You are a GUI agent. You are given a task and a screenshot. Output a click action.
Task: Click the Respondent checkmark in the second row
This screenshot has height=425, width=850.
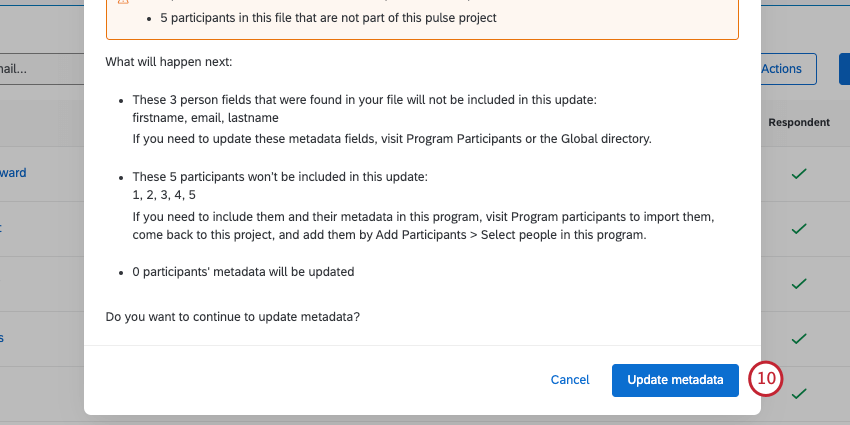(x=798, y=229)
